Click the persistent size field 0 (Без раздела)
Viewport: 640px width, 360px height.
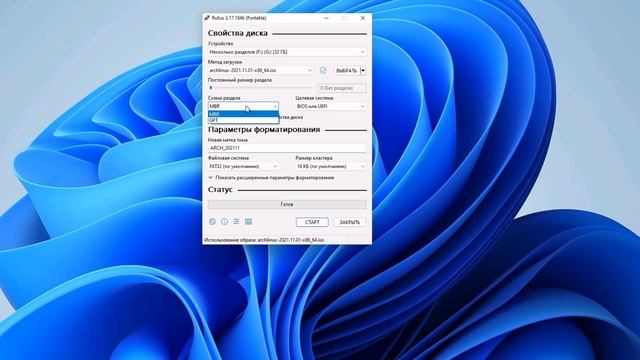tap(342, 88)
